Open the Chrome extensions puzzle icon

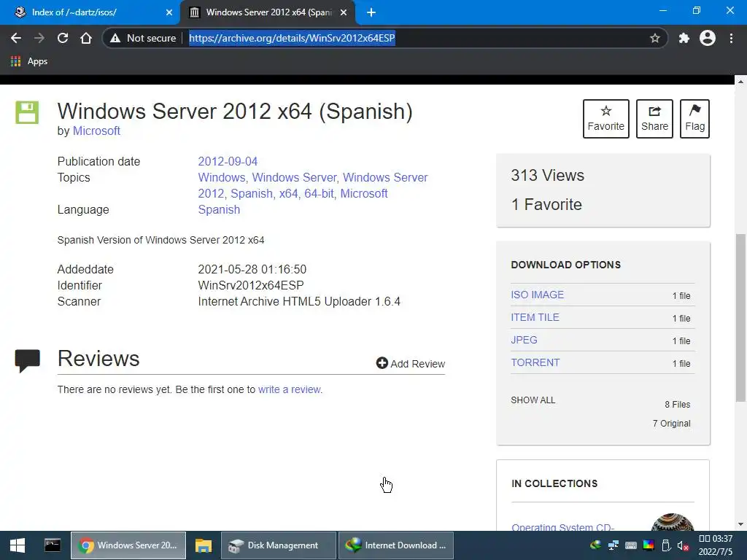click(684, 38)
